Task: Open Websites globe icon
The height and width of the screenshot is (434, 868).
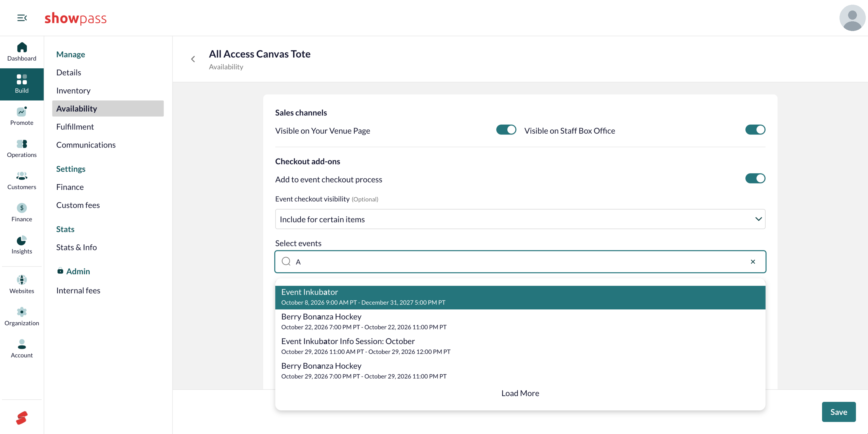Action: tap(22, 280)
